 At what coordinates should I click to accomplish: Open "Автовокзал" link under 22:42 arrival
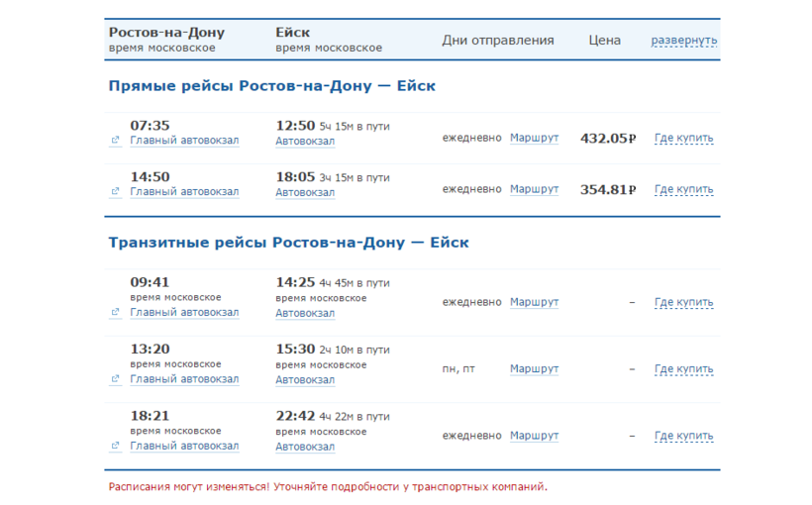click(x=305, y=447)
